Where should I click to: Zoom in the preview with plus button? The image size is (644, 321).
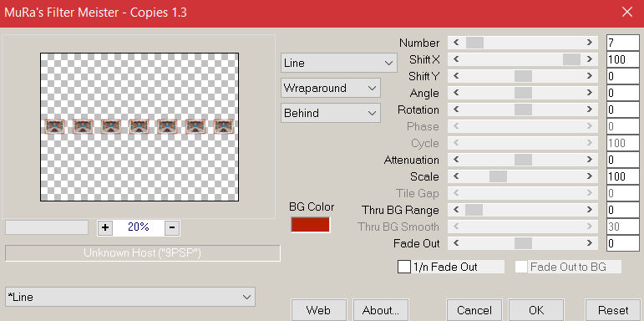pyautogui.click(x=105, y=227)
